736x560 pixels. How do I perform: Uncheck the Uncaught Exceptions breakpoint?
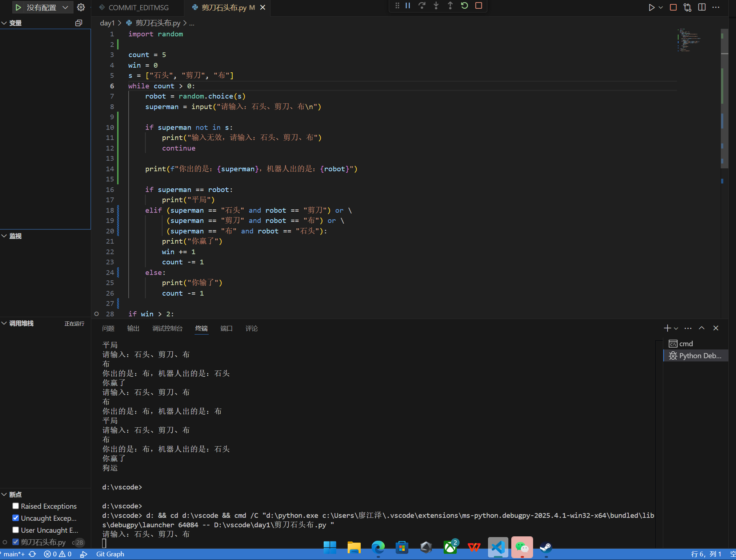point(16,518)
